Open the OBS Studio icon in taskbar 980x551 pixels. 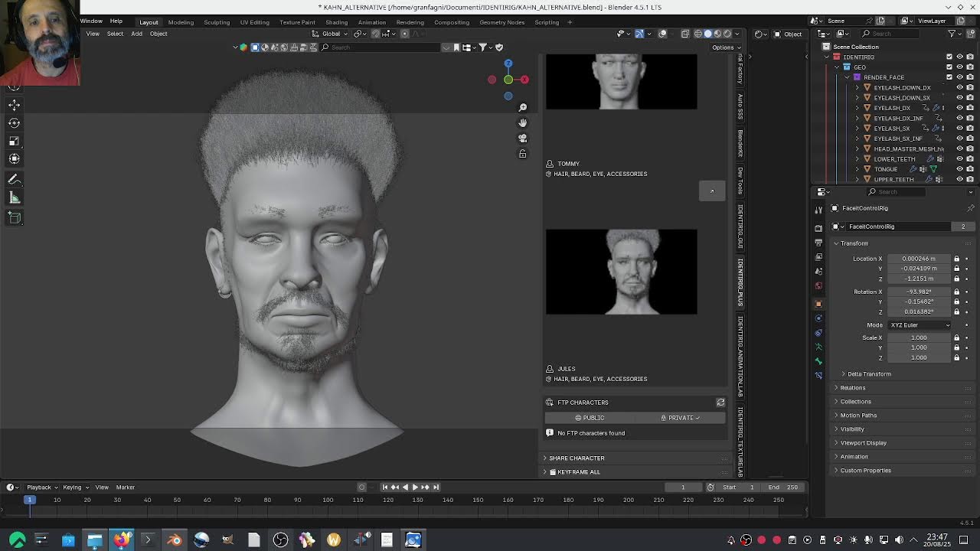(280, 540)
